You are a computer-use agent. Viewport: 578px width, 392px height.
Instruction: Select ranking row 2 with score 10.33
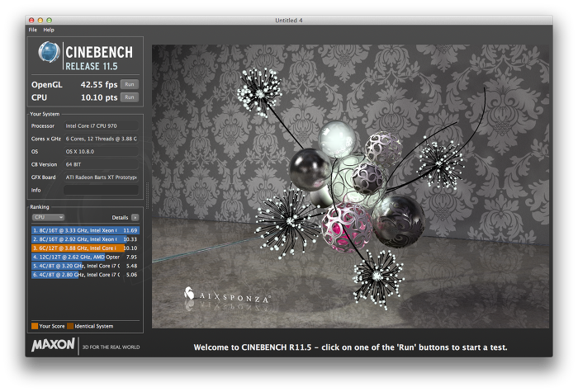pos(85,239)
